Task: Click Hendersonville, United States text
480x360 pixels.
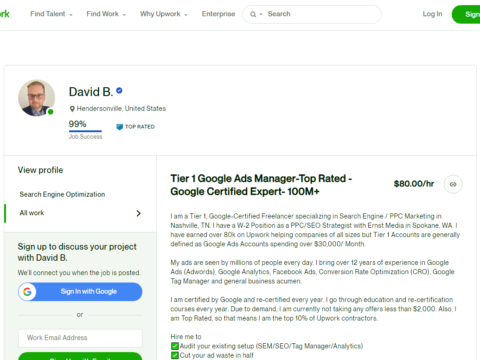Action: pyautogui.click(x=121, y=109)
